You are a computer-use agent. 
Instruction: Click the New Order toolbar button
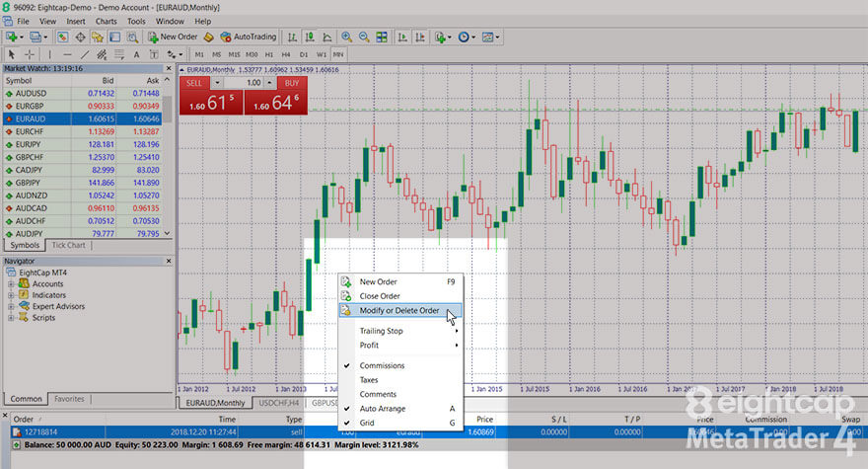(x=173, y=38)
